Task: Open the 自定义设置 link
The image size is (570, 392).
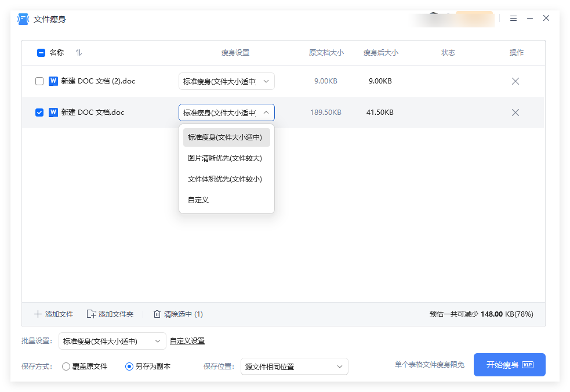Action: pos(187,341)
